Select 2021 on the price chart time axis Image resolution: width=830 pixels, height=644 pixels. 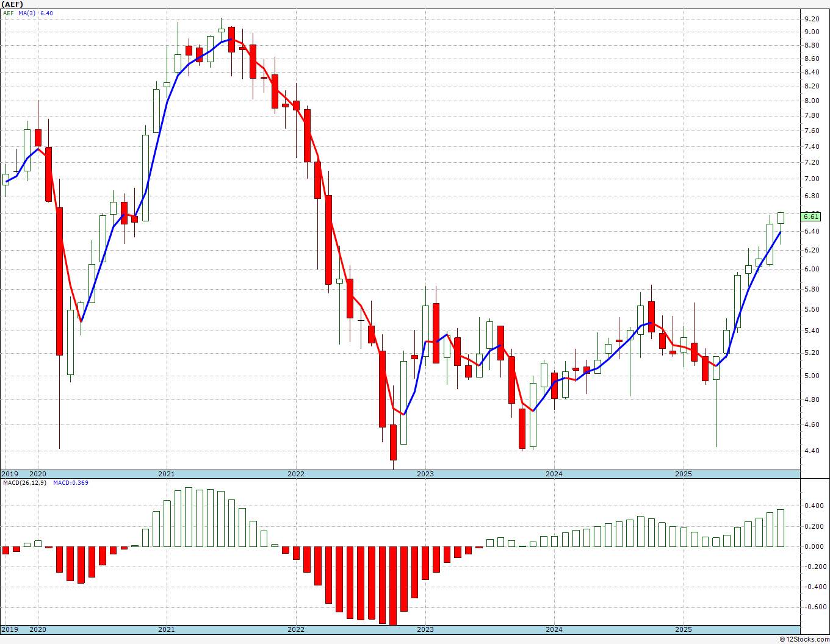tap(167, 474)
